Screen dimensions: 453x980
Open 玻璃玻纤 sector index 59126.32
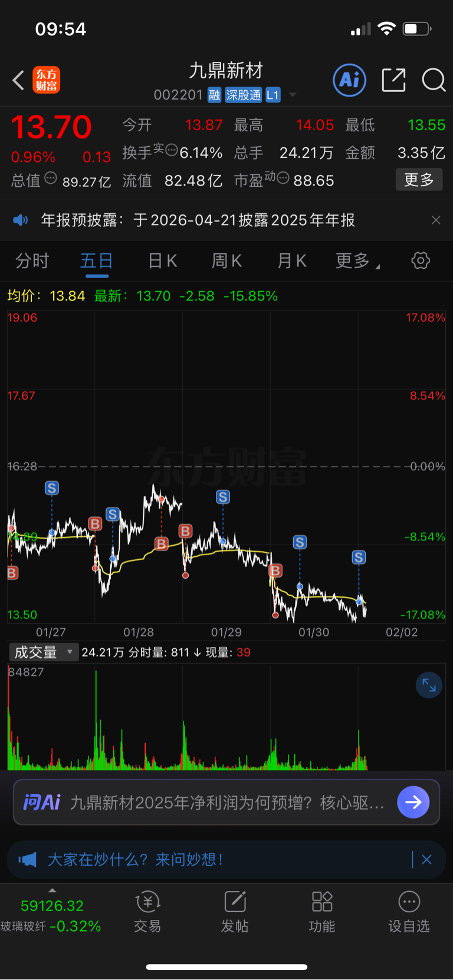tap(51, 916)
